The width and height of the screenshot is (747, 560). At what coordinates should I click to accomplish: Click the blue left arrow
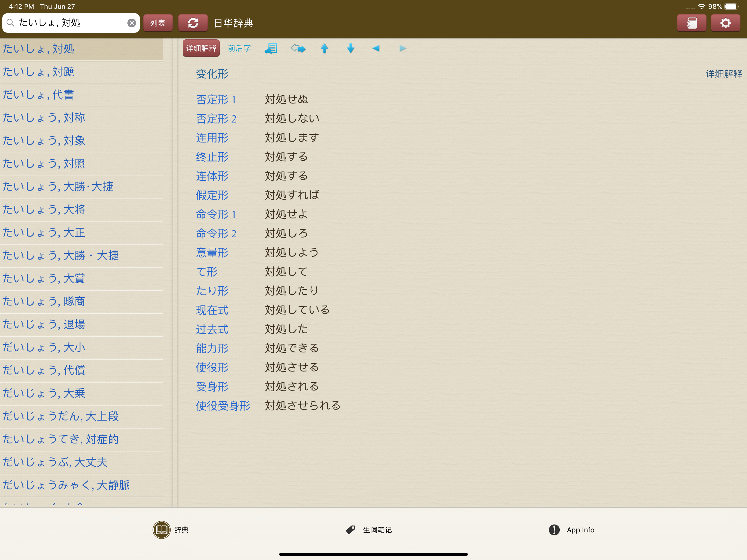pos(376,48)
